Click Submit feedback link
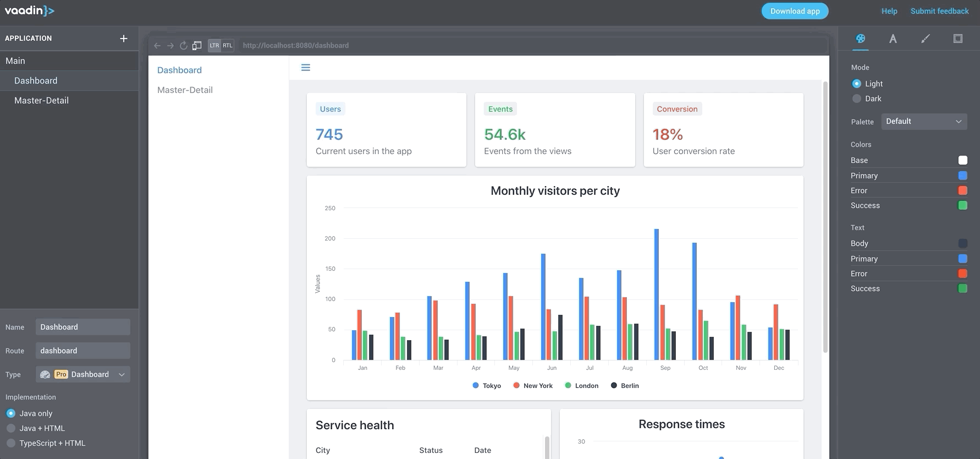The width and height of the screenshot is (980, 459). pos(939,11)
